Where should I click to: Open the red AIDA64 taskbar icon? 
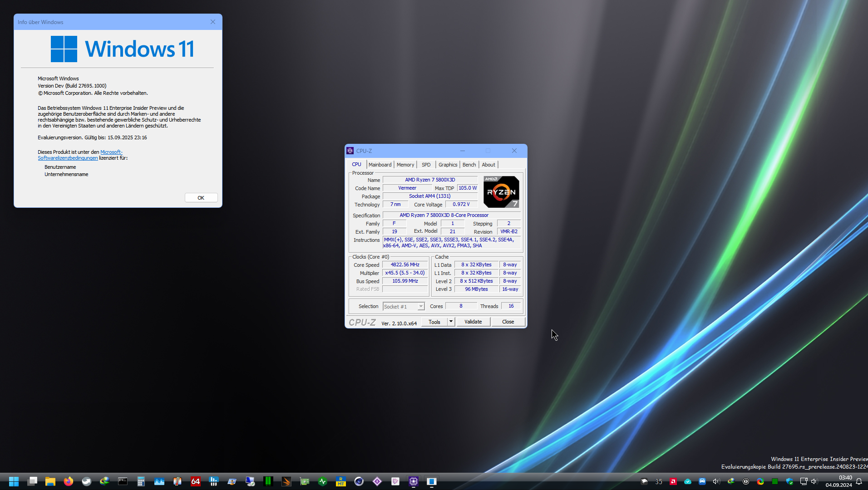pos(196,481)
